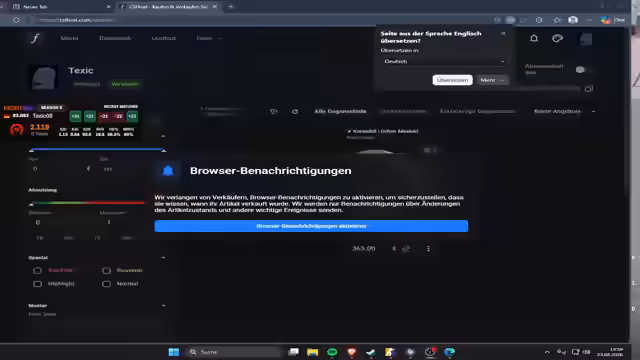
Task: Click the Texic username heading
Action: pos(81,71)
